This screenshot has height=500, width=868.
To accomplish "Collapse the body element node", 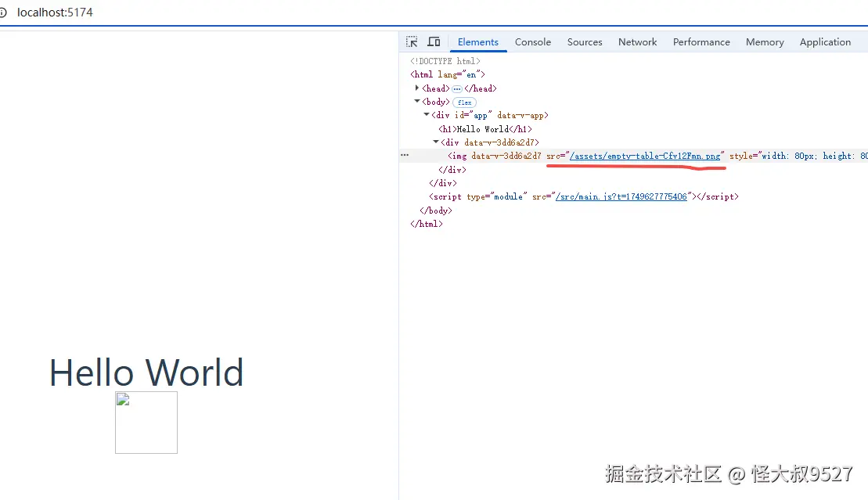I will tap(417, 101).
